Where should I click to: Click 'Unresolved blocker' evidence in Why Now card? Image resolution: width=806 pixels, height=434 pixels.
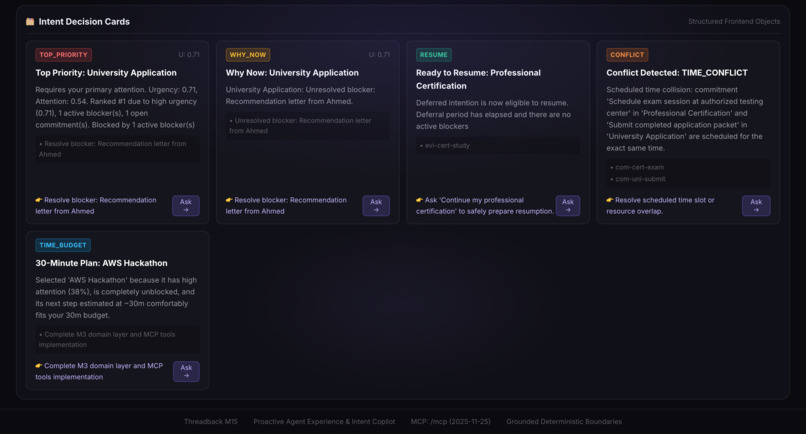tap(307, 125)
